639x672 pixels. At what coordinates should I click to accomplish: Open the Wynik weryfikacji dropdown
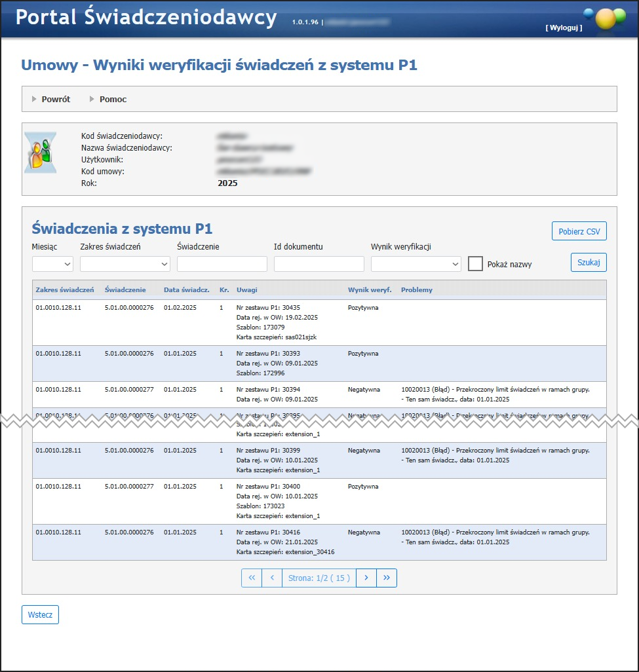point(416,264)
